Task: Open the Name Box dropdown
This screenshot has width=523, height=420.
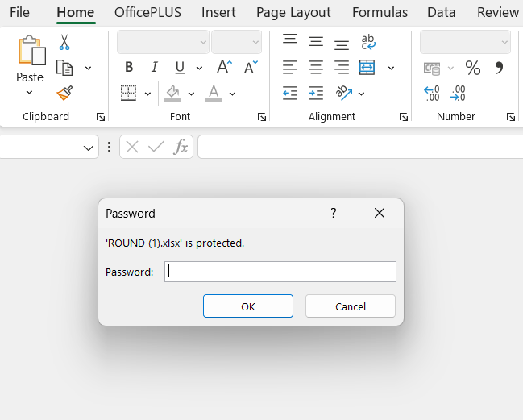Action: [89, 148]
